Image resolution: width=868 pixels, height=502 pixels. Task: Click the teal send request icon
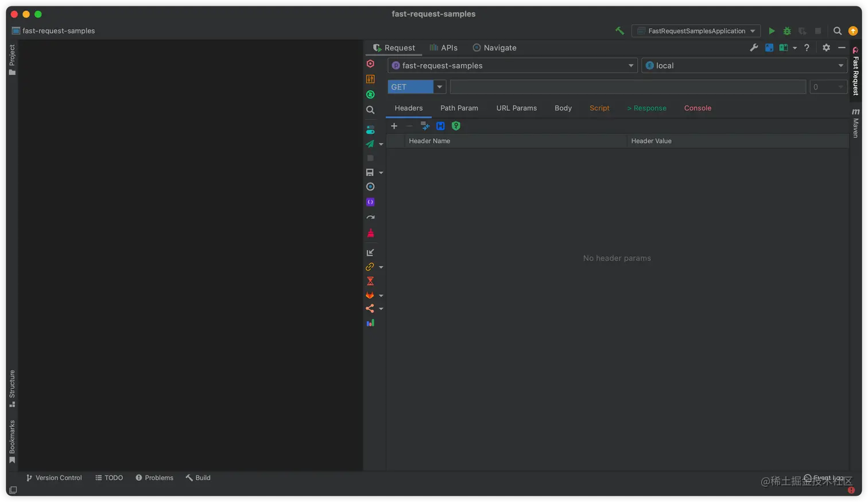click(x=370, y=144)
